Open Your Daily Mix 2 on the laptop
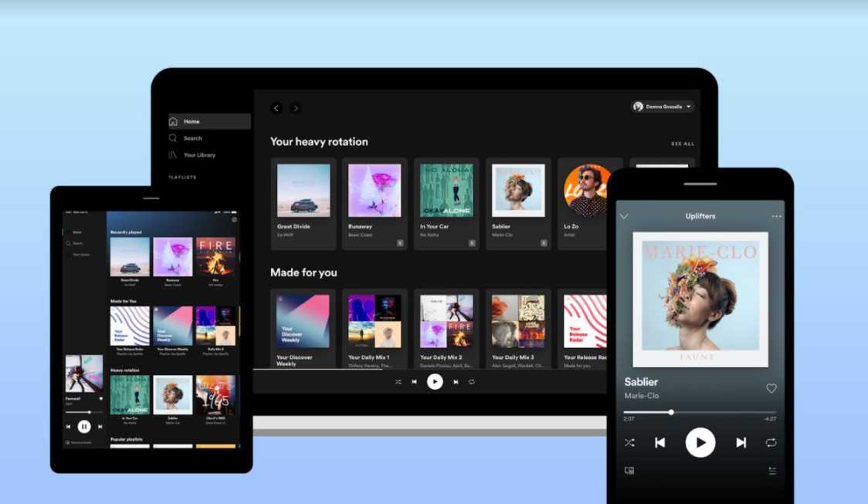This screenshot has width=868, height=504. pyautogui.click(x=446, y=329)
